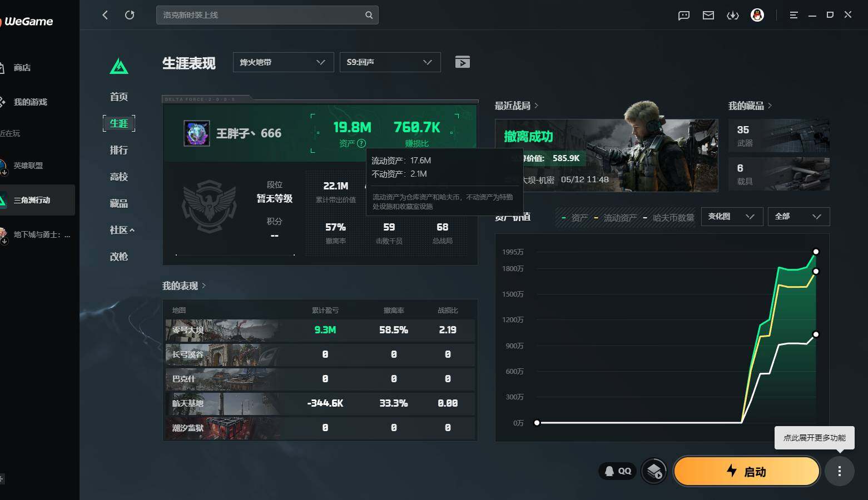This screenshot has width=868, height=500.
Task: Toggle the 流动资产 legend series
Action: (616, 218)
